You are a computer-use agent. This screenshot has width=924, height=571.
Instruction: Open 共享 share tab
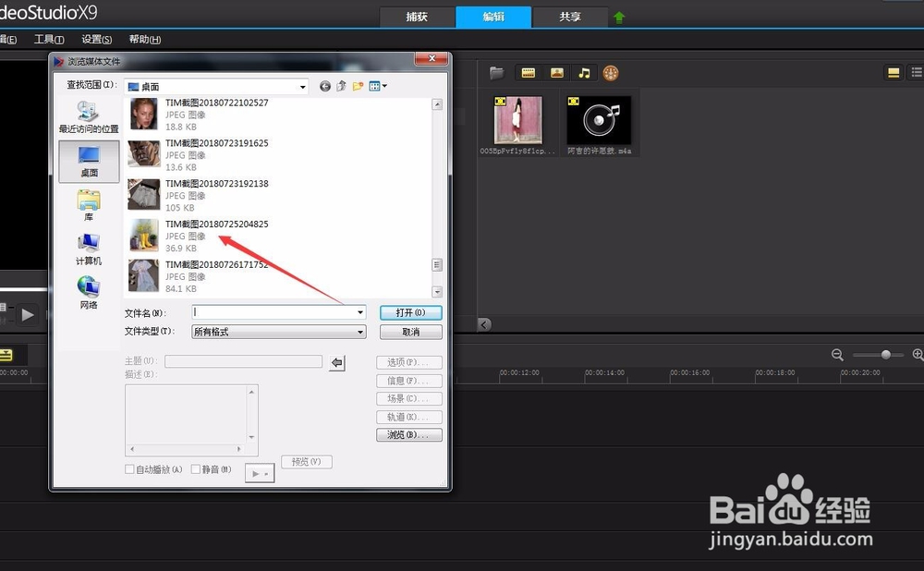point(570,17)
